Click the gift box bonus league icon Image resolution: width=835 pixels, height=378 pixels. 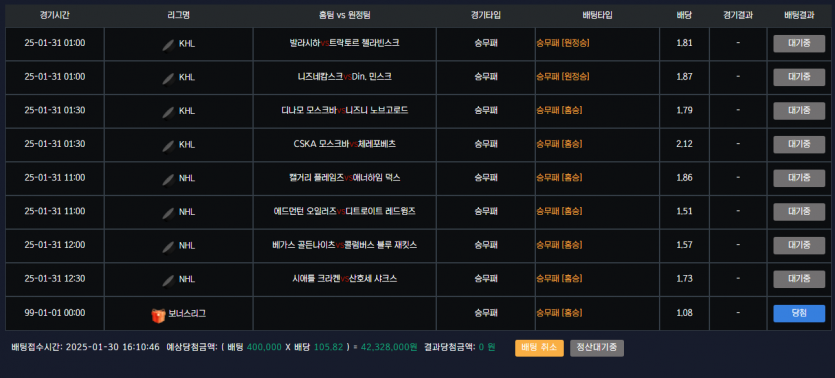(159, 315)
